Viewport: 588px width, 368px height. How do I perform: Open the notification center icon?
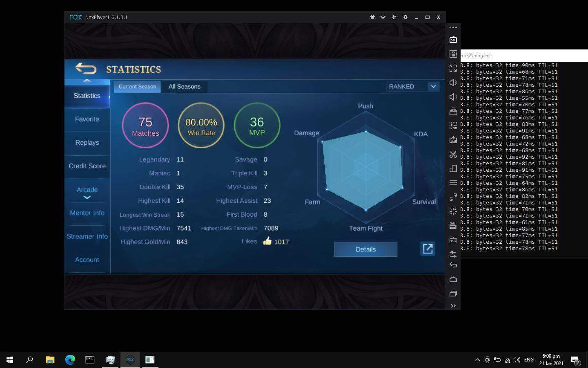click(x=576, y=360)
